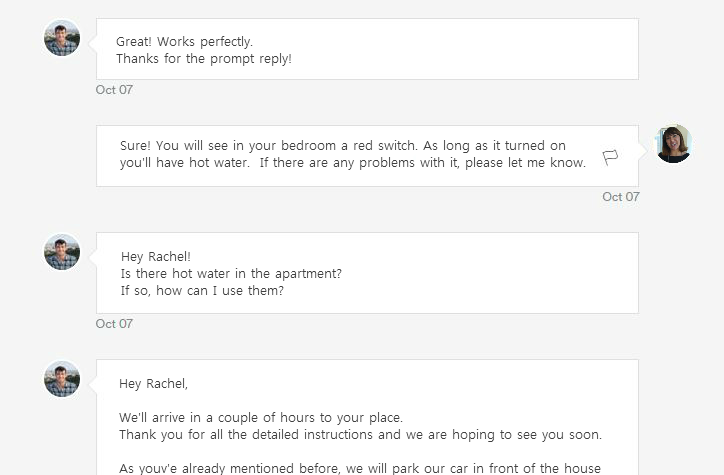This screenshot has width=724, height=475.
Task: Click "you'll have hot water" message line
Action: 352,163
